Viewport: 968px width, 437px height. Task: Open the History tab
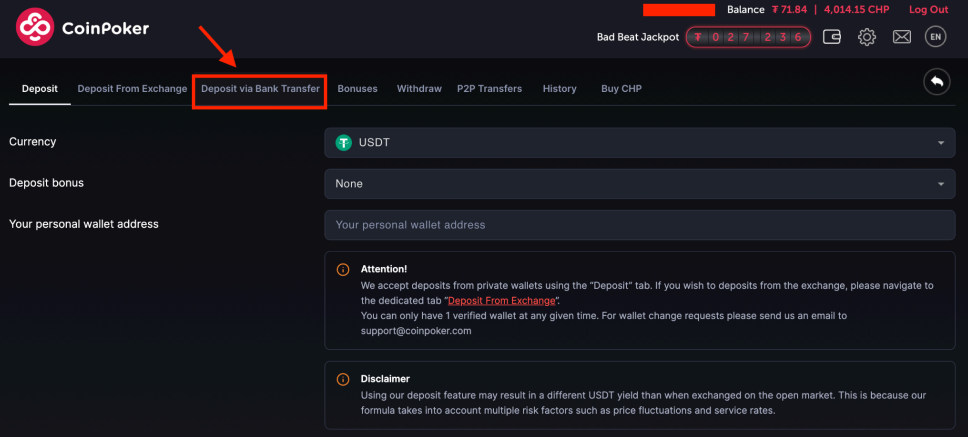[559, 89]
